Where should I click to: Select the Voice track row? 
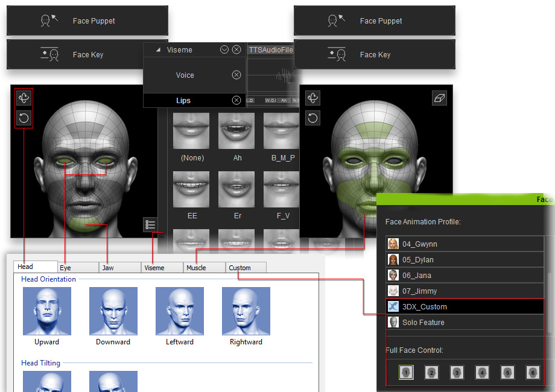click(x=194, y=75)
